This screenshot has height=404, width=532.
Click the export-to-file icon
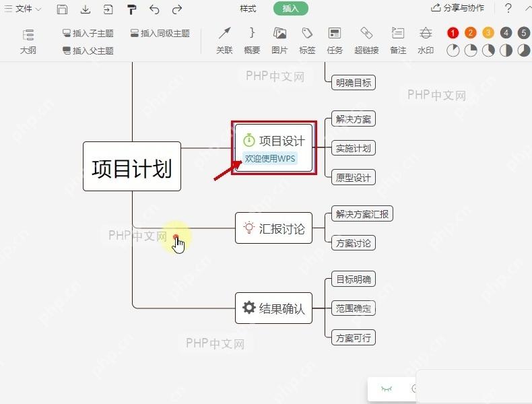click(108, 9)
